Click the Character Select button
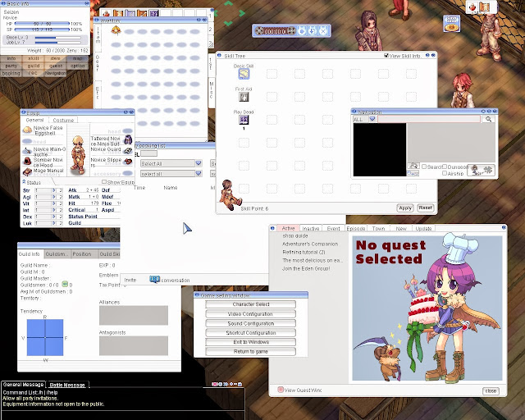The height and width of the screenshot is (420, 525). (x=250, y=304)
